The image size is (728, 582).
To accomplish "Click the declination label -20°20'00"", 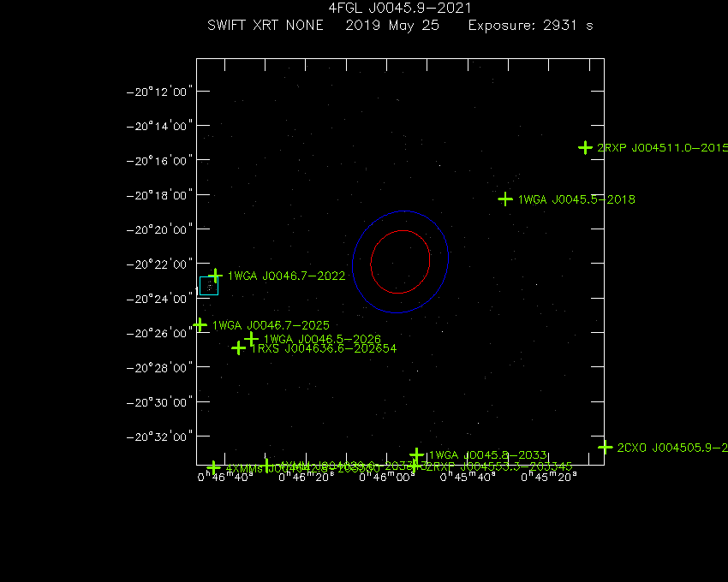I will pos(159,229).
